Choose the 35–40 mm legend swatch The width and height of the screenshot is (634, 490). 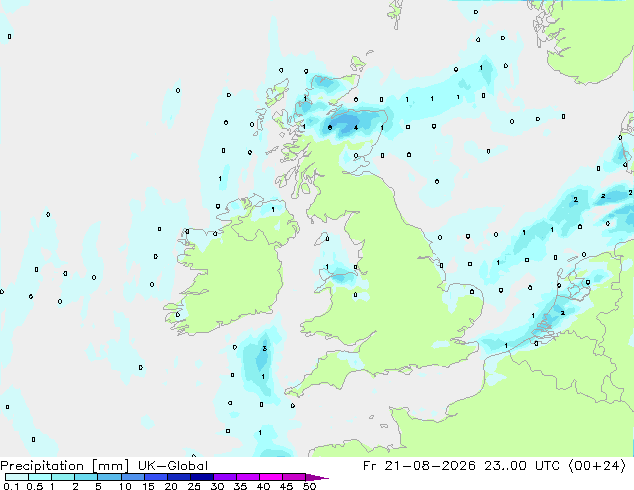click(247, 477)
